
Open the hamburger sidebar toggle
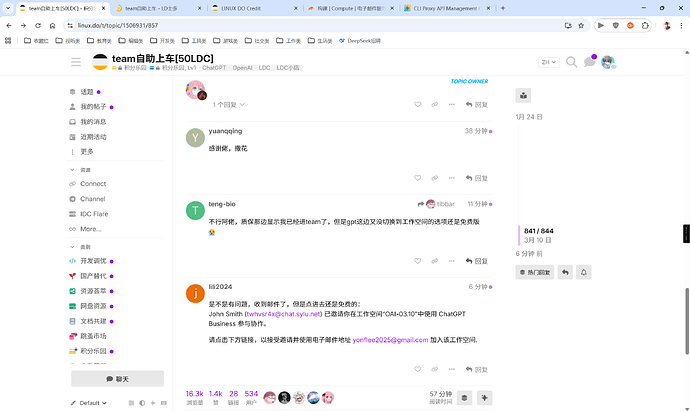pos(76,62)
